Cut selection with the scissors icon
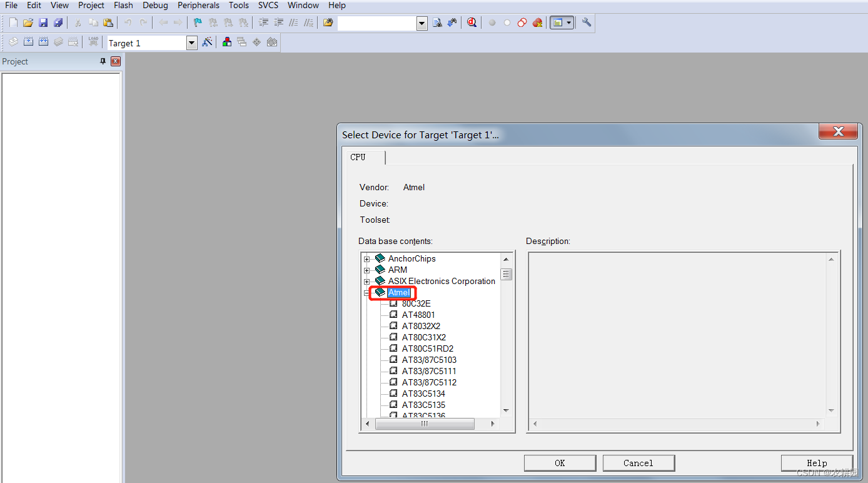 tap(78, 23)
